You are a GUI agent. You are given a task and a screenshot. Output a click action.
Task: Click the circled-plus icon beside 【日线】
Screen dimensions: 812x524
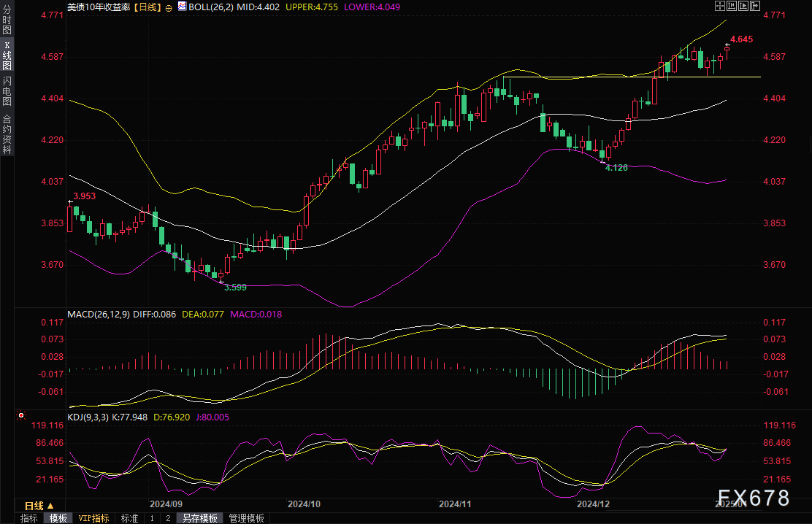point(169,7)
